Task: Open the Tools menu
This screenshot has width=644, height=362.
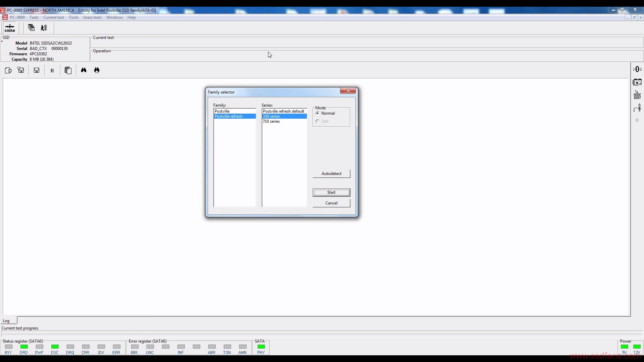Action: tap(73, 17)
